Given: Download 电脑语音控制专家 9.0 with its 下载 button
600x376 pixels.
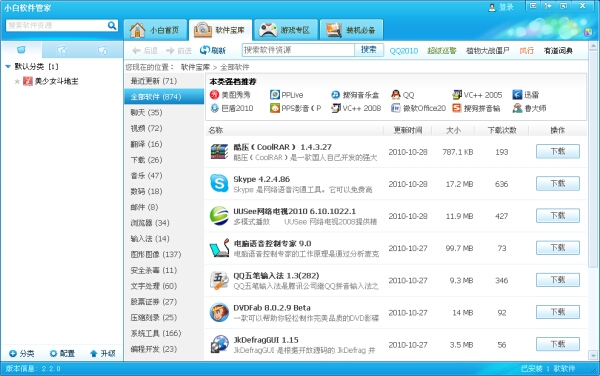Looking at the screenshot, I should [558, 248].
